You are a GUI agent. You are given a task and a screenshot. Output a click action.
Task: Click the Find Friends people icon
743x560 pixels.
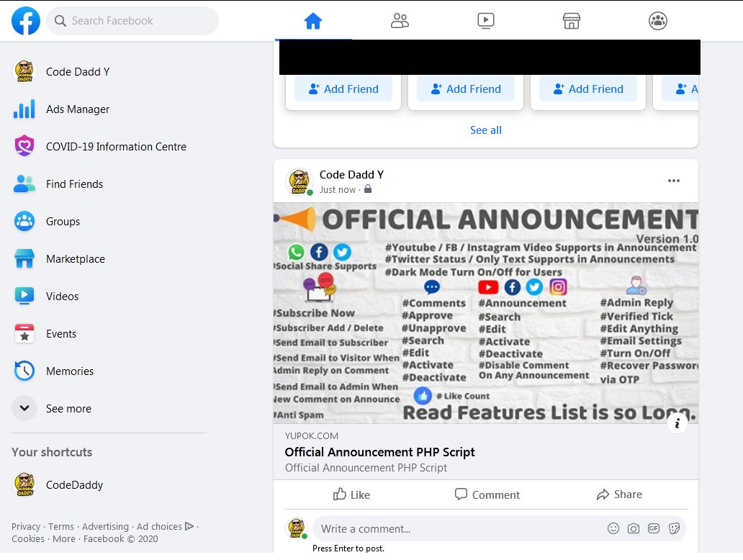(x=24, y=184)
